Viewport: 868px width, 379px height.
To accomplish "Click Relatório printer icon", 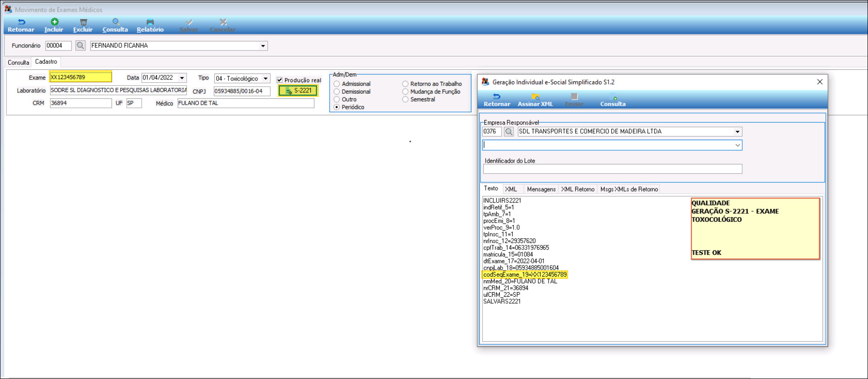I will tap(150, 22).
